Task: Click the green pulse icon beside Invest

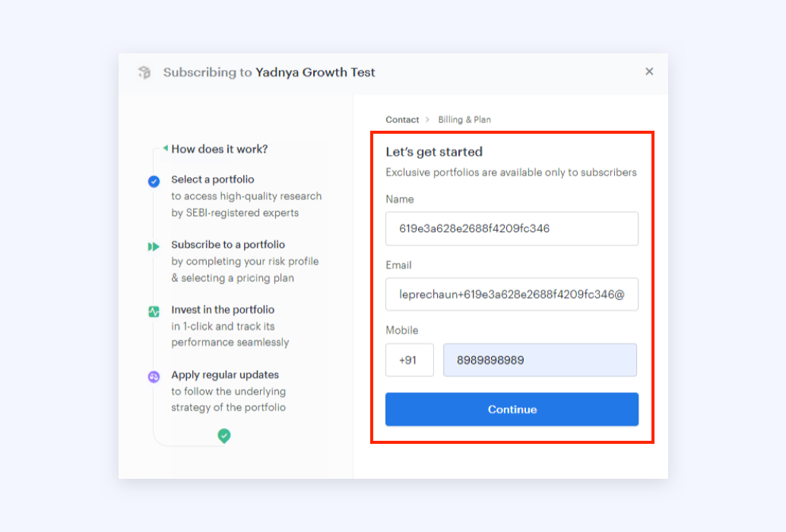Action: coord(154,312)
